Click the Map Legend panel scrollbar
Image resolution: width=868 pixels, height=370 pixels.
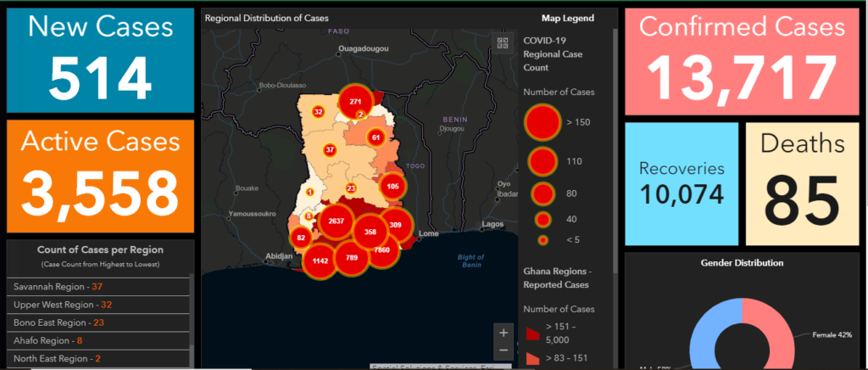coord(615,150)
